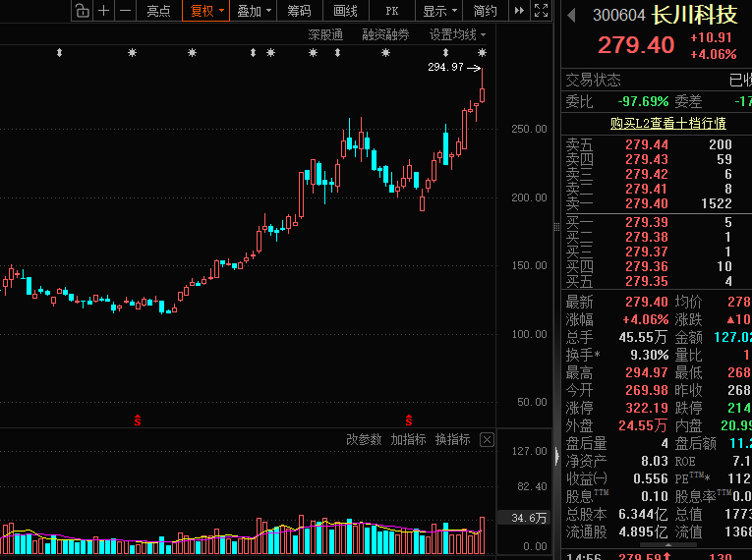Open the 深股通 tab

pyautogui.click(x=325, y=35)
